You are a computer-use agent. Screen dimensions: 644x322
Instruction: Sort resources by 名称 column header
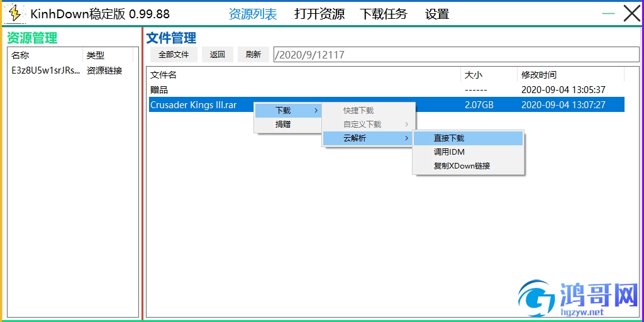coord(46,55)
